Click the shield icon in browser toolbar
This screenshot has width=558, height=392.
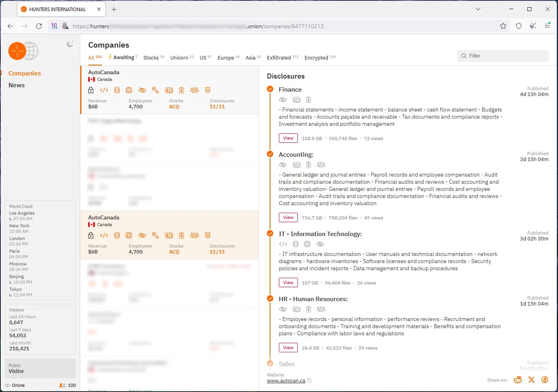click(518, 26)
